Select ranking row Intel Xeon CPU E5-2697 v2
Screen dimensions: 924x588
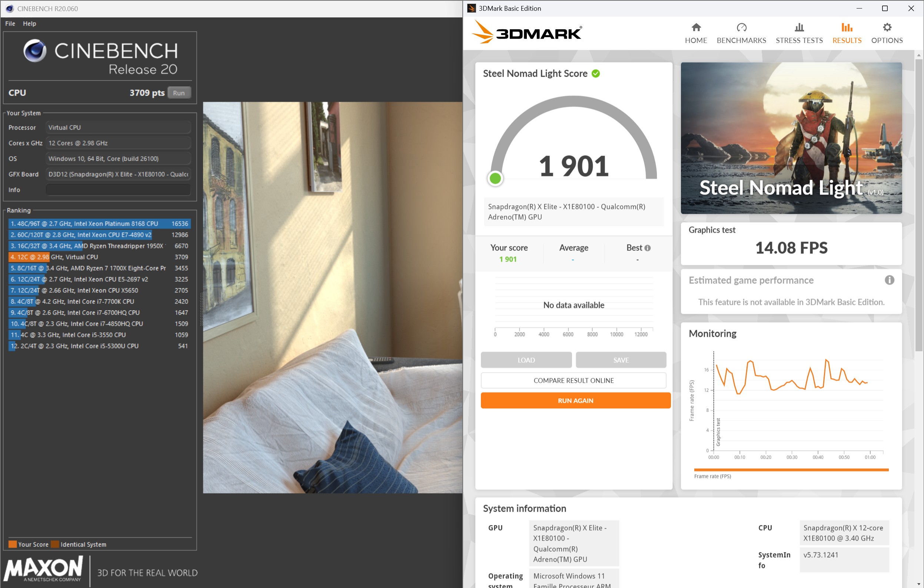(99, 279)
